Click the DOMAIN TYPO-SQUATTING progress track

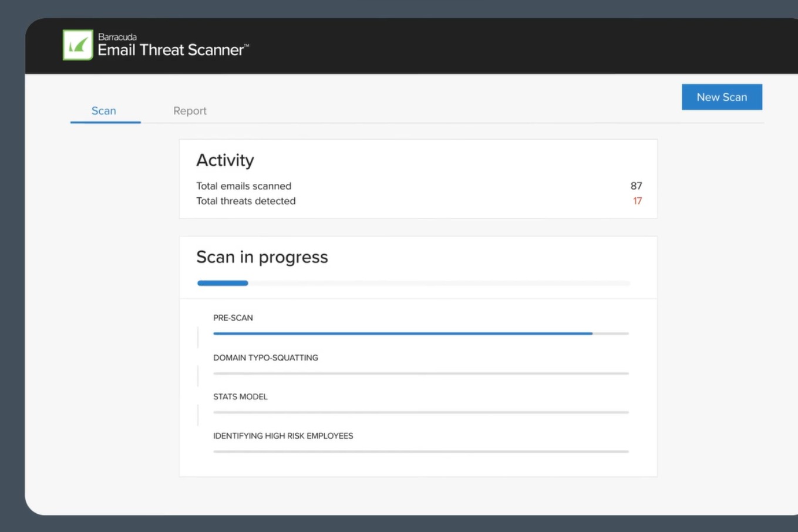[x=420, y=372]
